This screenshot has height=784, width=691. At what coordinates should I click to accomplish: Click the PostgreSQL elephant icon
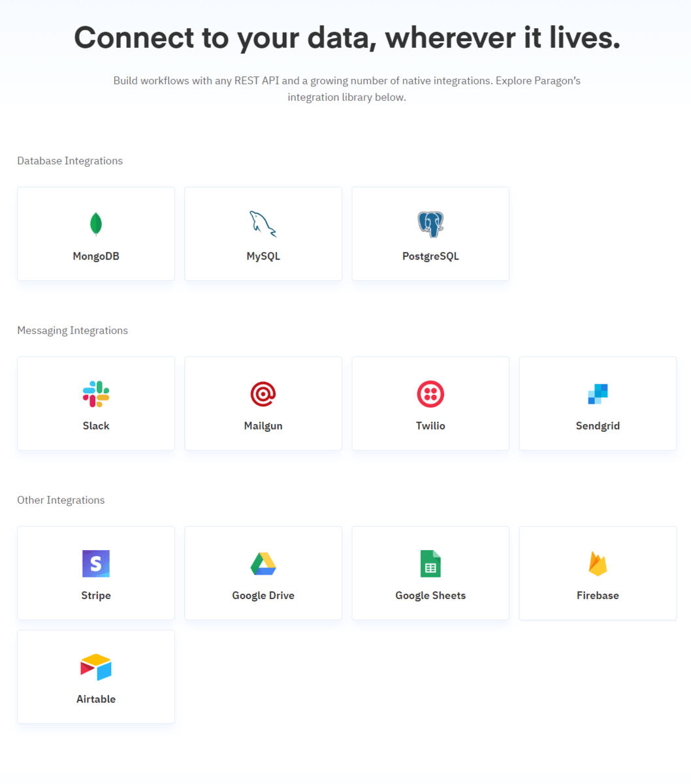[x=430, y=224]
